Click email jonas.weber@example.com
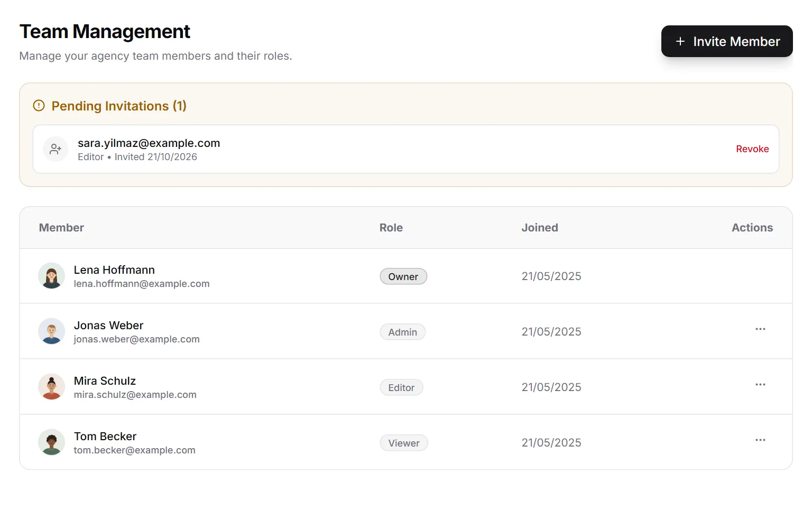Screen dimensions: 812x520 click(136, 339)
